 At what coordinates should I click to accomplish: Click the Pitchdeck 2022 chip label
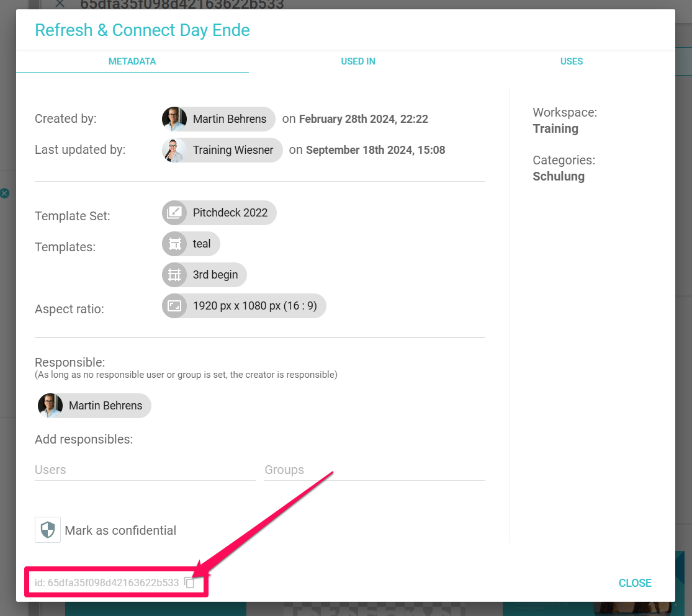(x=230, y=213)
